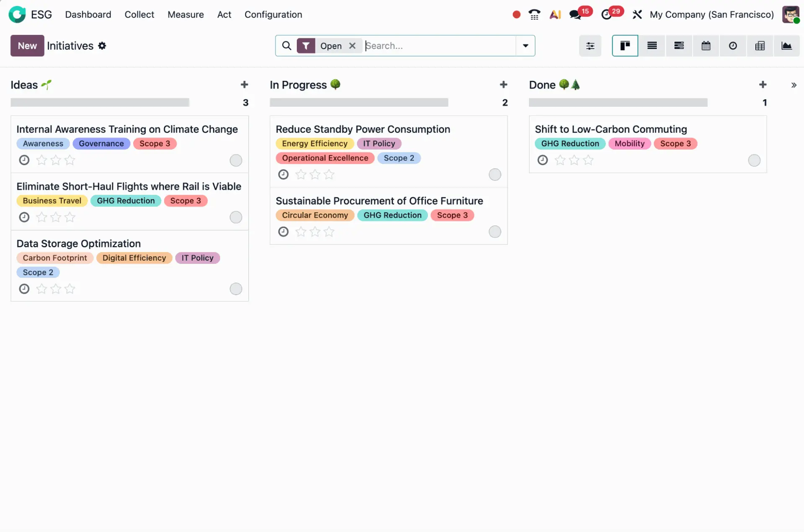Expand the folded kanban column chevrons
This screenshot has width=804, height=532.
[794, 85]
